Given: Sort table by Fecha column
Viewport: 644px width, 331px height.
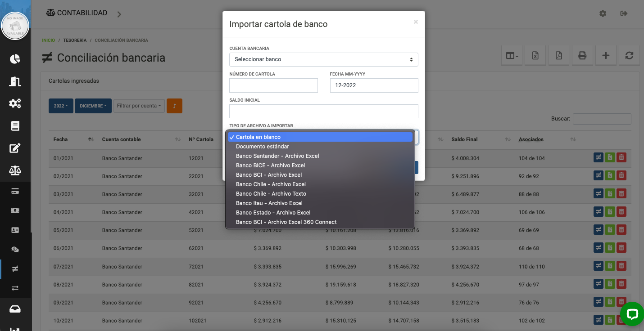Looking at the screenshot, I should pyautogui.click(x=73, y=139).
